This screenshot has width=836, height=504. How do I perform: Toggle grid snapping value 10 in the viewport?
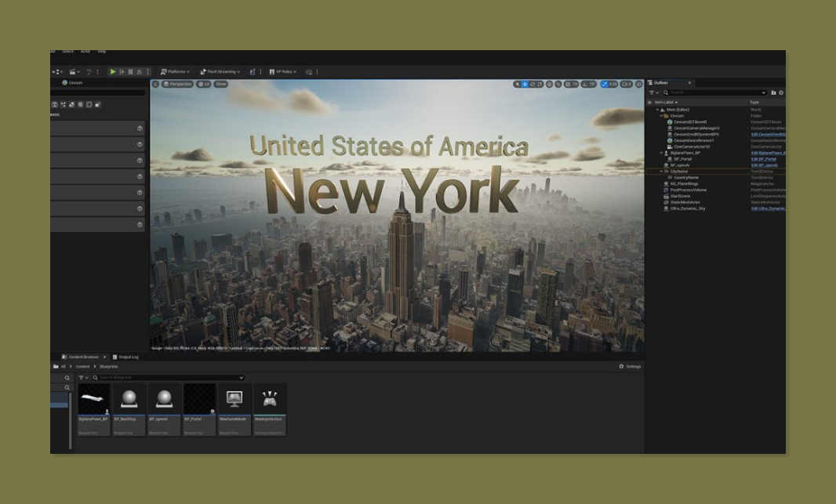point(572,84)
